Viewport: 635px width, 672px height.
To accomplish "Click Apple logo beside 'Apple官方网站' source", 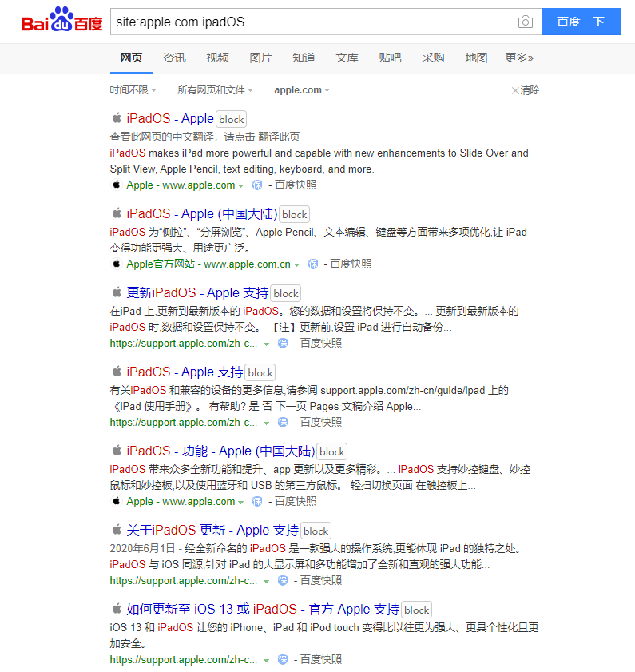I will pyautogui.click(x=116, y=264).
